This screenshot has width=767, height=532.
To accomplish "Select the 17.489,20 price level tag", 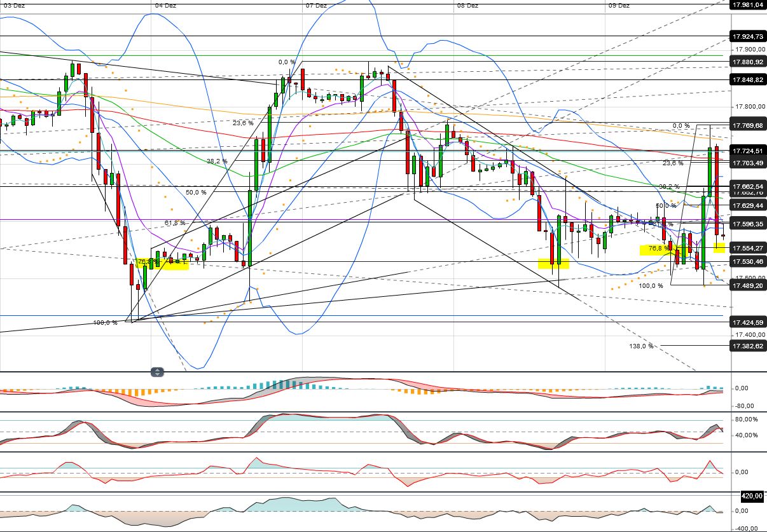I will coord(747,286).
